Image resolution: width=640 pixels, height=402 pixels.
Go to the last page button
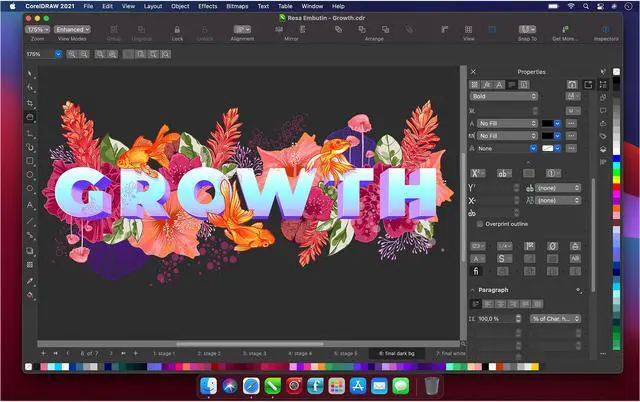123,353
